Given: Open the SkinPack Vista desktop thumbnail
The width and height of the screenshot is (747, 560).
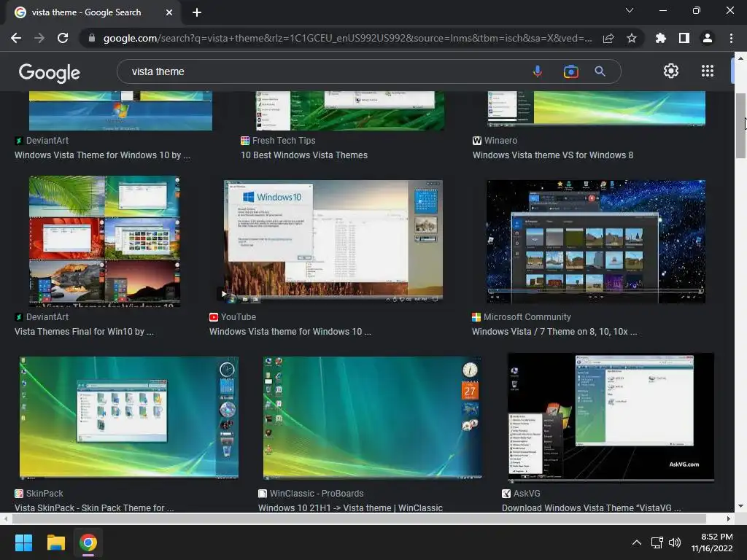Looking at the screenshot, I should [x=128, y=417].
